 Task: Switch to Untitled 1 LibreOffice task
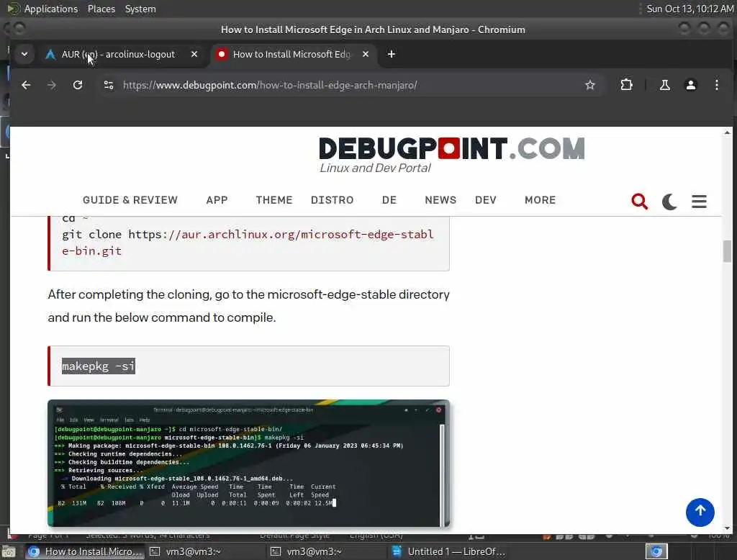[x=449, y=551]
